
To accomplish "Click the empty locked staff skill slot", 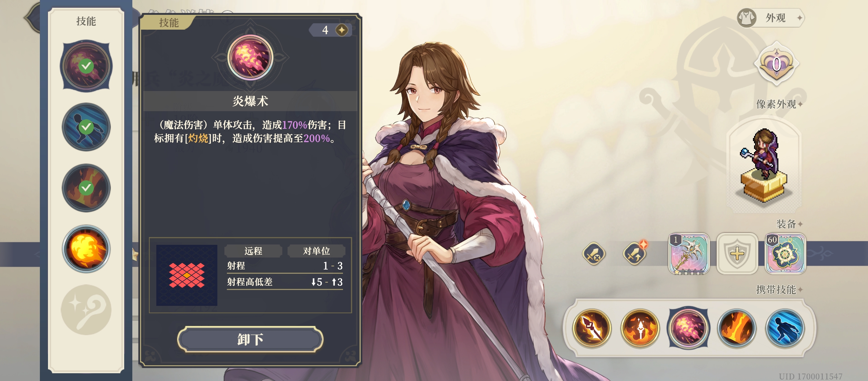I will click(x=86, y=310).
